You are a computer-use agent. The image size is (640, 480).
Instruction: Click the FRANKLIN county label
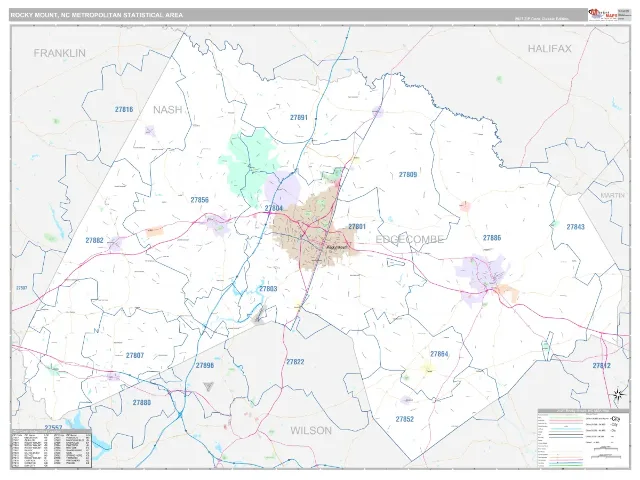click(60, 53)
